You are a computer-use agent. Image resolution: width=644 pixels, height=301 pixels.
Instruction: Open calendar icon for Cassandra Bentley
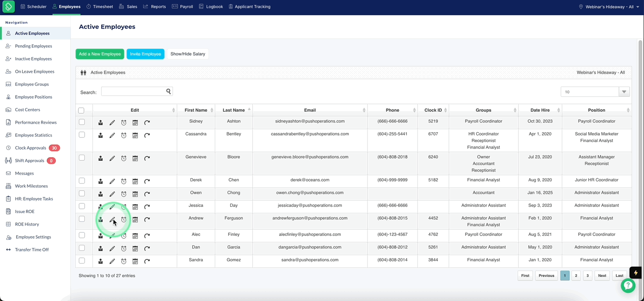(135, 135)
